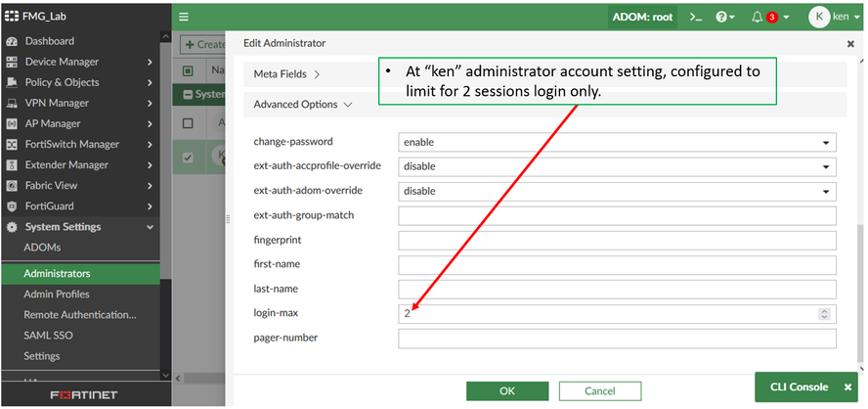Open the ext-auth-adom-override dropdown
Screen dimensions: 868x409
tap(617, 192)
